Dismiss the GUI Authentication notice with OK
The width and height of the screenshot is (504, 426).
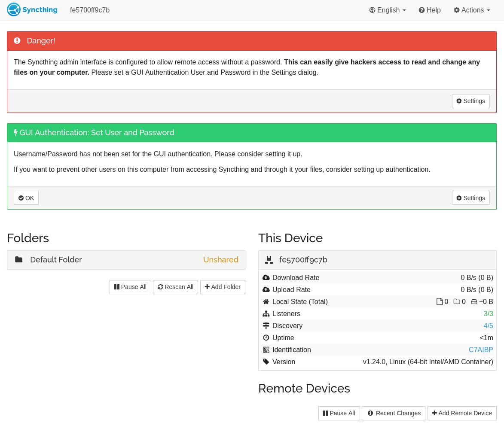pyautogui.click(x=26, y=198)
